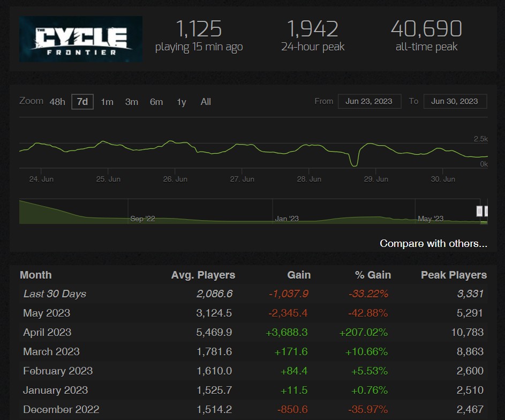Click the Gain column header

299,275
